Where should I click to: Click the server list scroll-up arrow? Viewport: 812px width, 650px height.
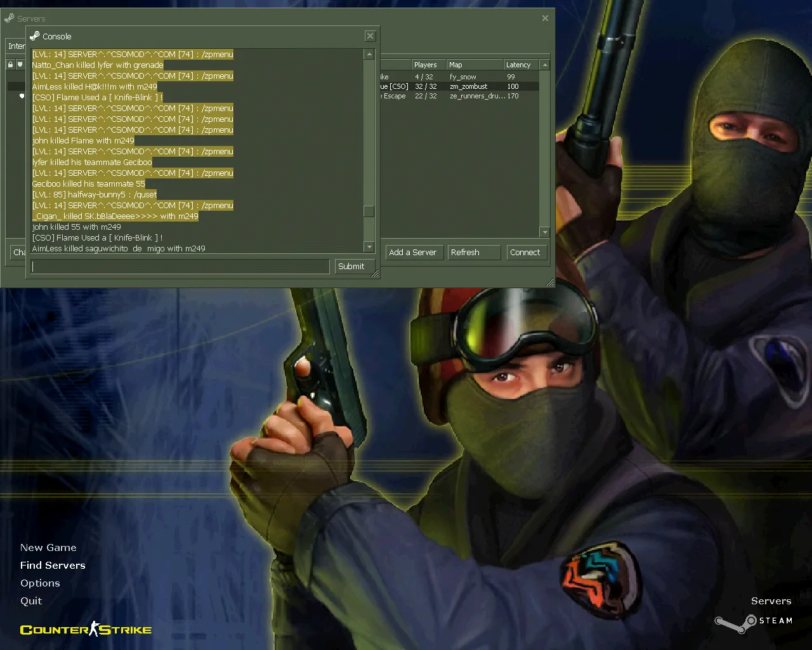tap(545, 65)
